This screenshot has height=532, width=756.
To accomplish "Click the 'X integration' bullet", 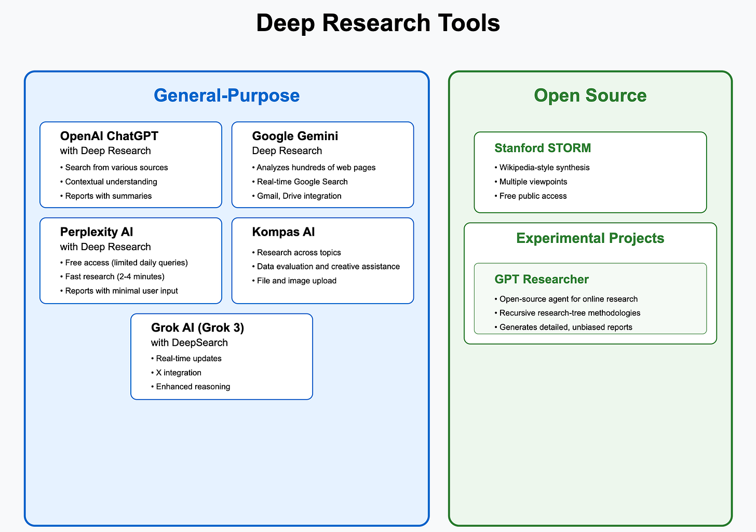I will tap(176, 373).
